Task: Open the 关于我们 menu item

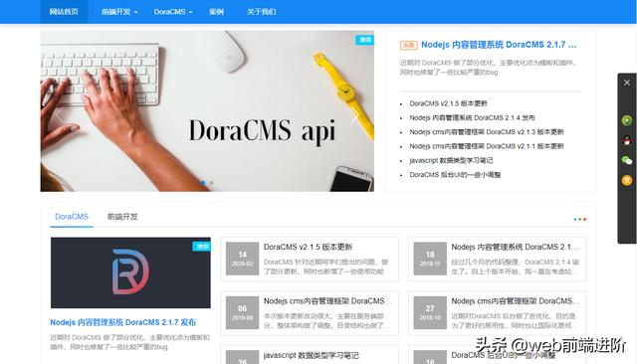Action: [x=261, y=12]
